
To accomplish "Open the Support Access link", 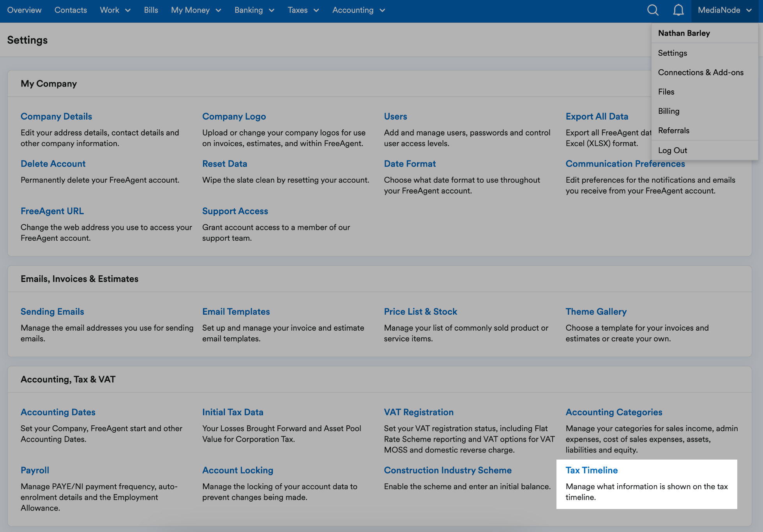I will coord(235,211).
